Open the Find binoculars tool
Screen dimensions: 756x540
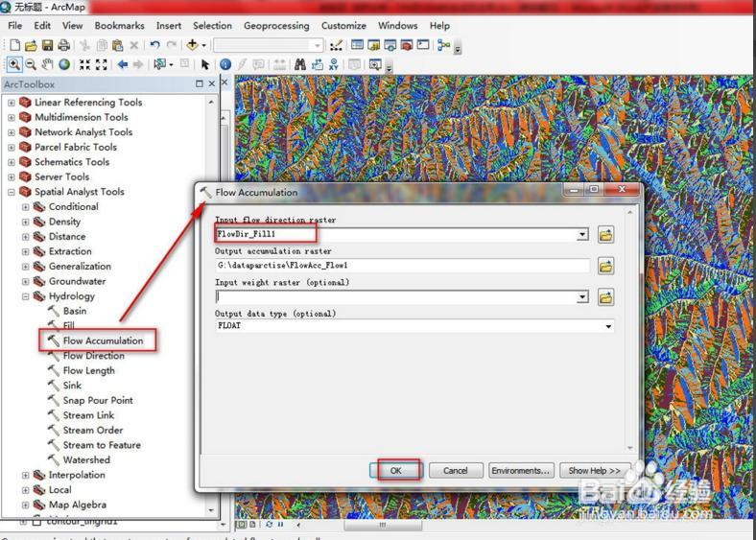coord(300,64)
